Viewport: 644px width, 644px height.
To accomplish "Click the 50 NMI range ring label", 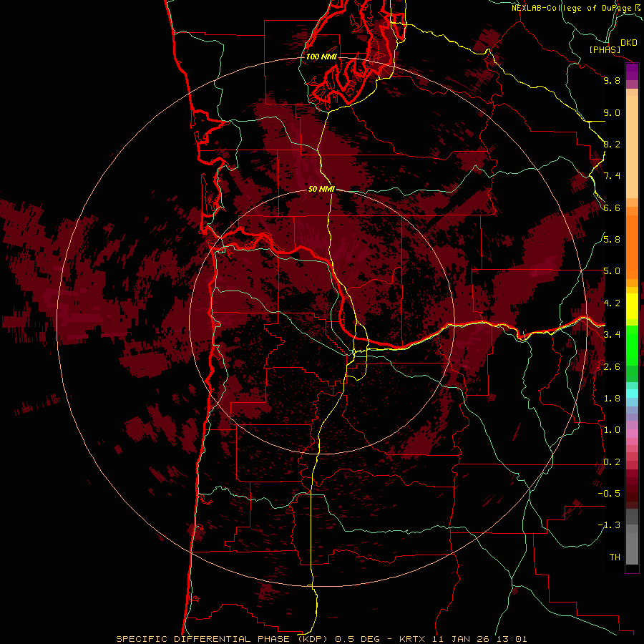I will tap(321, 189).
